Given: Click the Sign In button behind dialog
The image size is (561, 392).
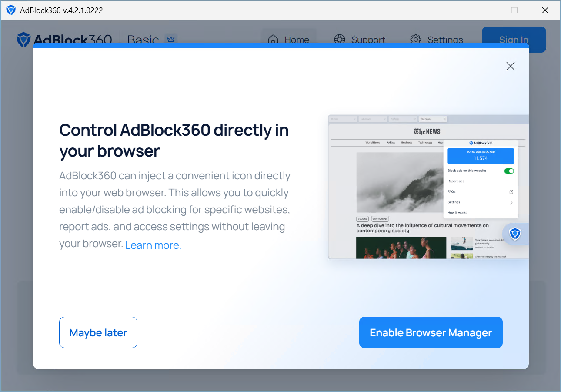Looking at the screenshot, I should tap(514, 40).
